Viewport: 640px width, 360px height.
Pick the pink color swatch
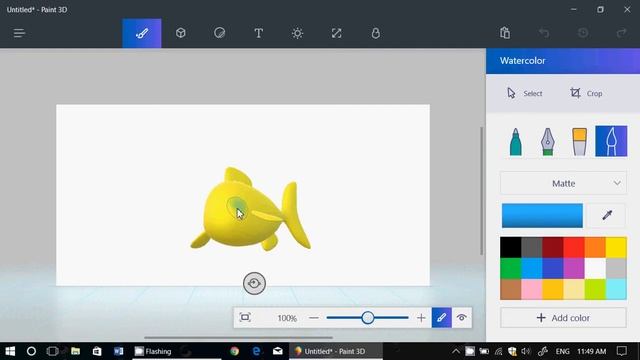[x=532, y=289]
